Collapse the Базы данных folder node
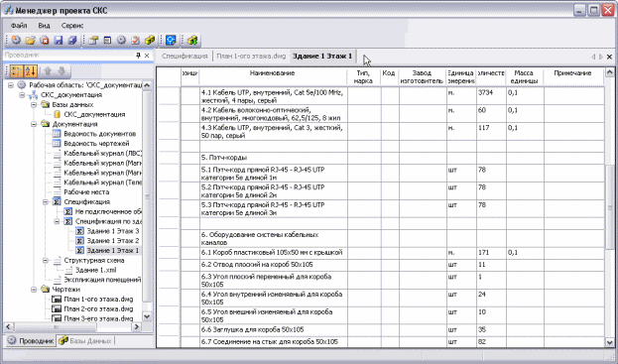618x364 pixels. click(34, 105)
